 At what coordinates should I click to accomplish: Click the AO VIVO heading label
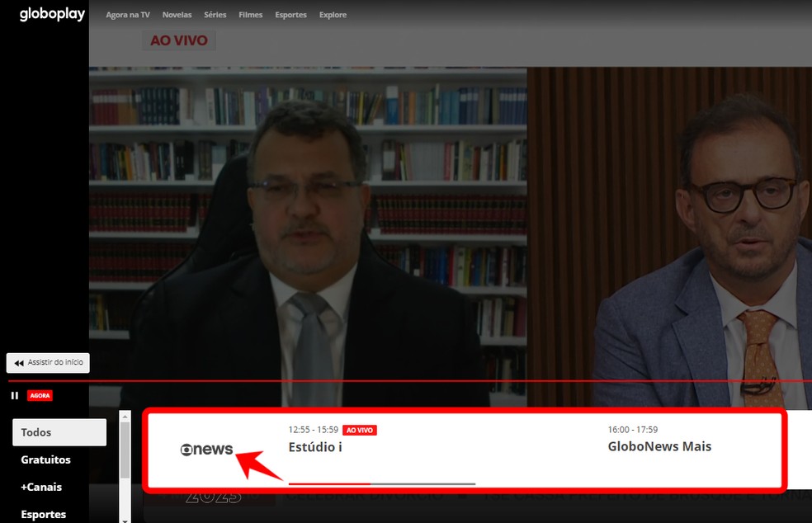tap(179, 40)
